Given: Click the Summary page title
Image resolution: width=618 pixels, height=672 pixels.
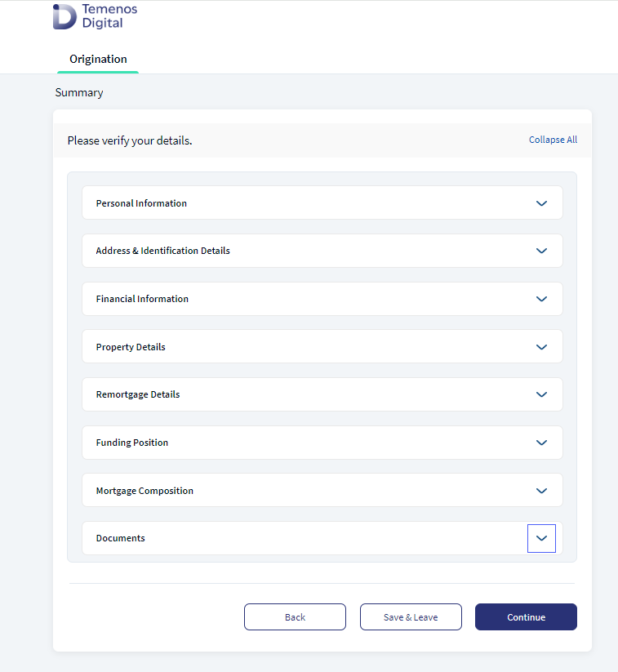Looking at the screenshot, I should point(79,92).
